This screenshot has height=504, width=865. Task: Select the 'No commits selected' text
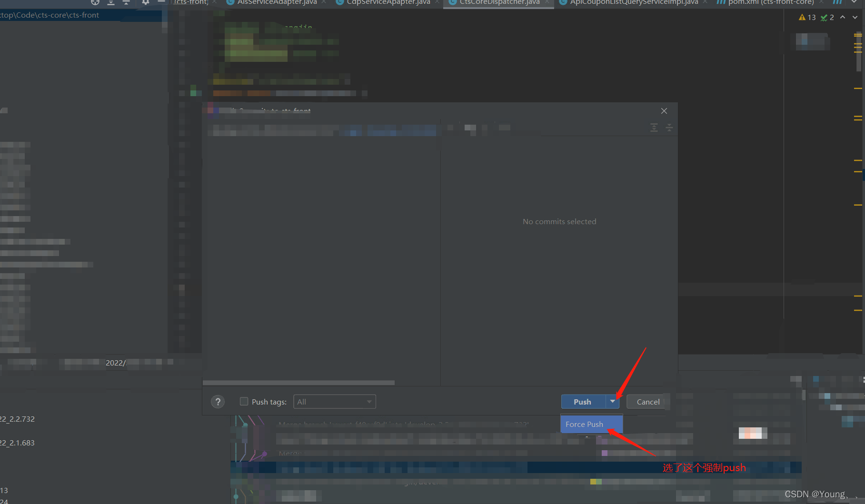(559, 221)
